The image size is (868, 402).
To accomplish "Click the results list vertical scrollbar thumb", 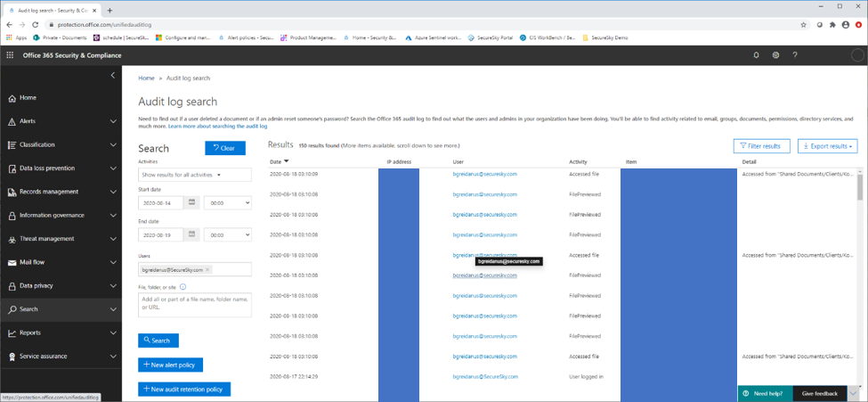I will click(860, 187).
